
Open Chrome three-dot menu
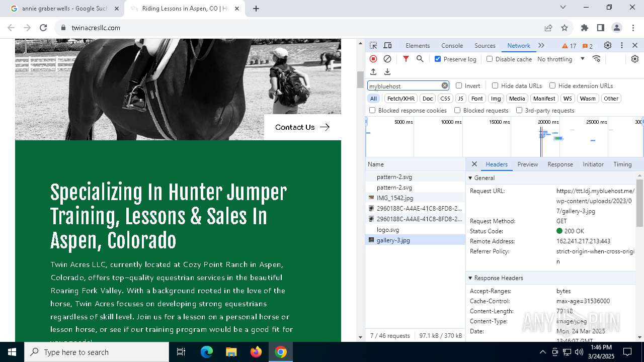(633, 28)
